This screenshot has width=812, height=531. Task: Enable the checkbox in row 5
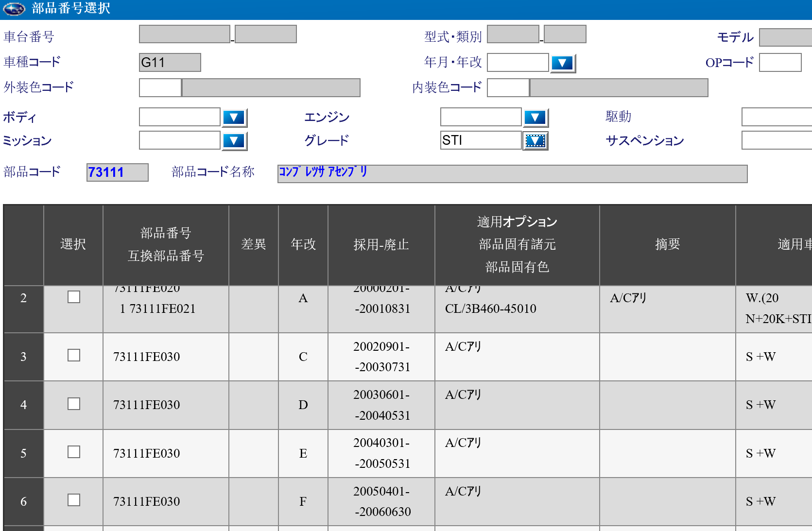pos(74,452)
